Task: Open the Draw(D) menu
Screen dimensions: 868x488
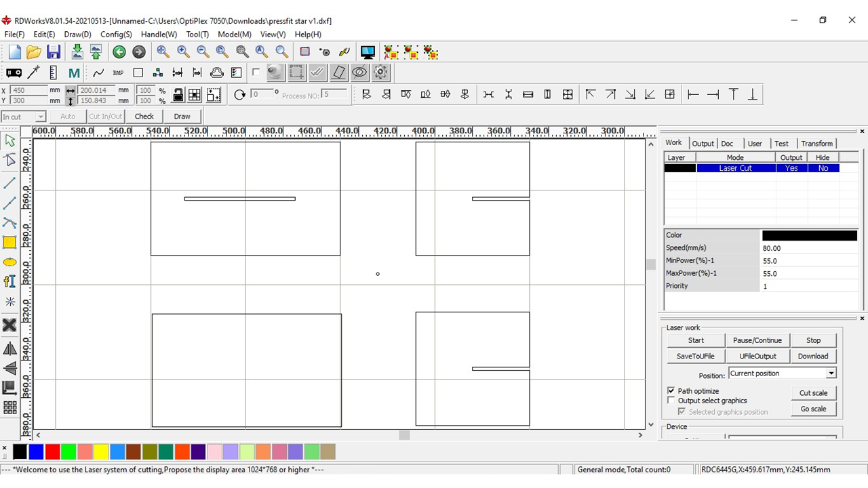Action: pos(77,34)
